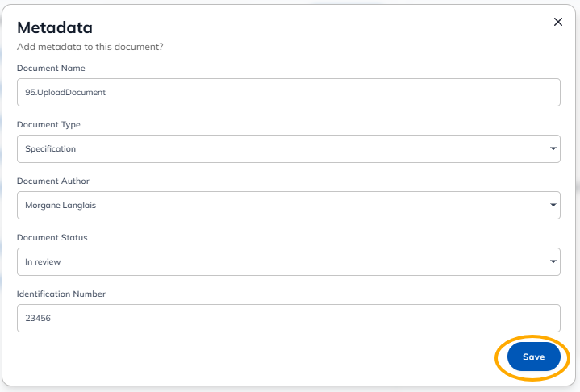Click the Document Status dropdown arrow
This screenshot has width=580, height=392.
point(553,261)
